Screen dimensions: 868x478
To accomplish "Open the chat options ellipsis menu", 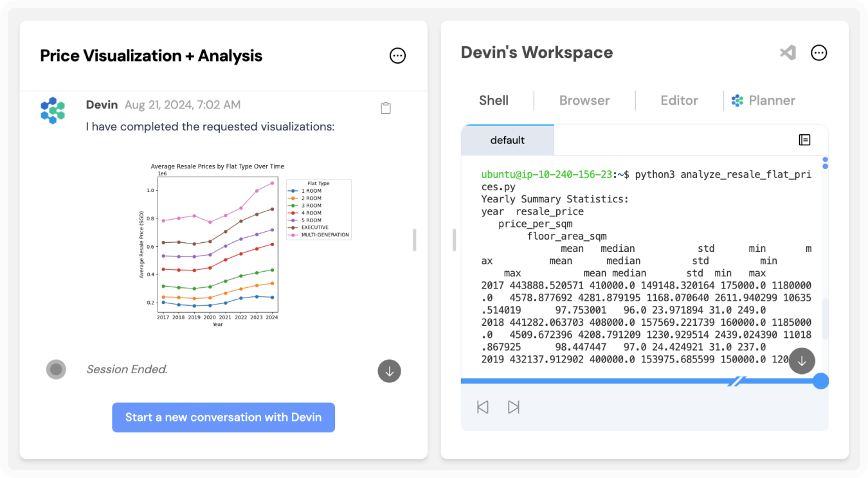I will point(397,56).
